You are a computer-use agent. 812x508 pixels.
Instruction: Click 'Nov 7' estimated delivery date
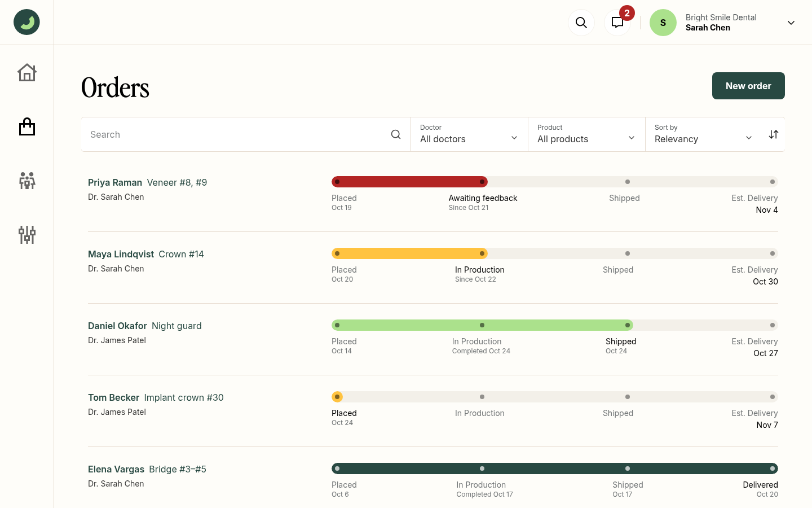[x=767, y=425]
